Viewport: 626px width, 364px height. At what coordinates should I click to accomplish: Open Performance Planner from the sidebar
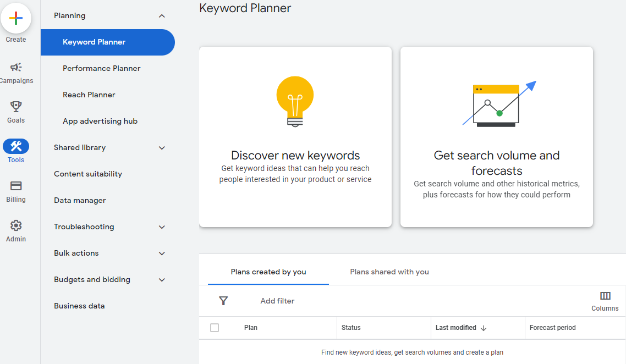tap(102, 69)
